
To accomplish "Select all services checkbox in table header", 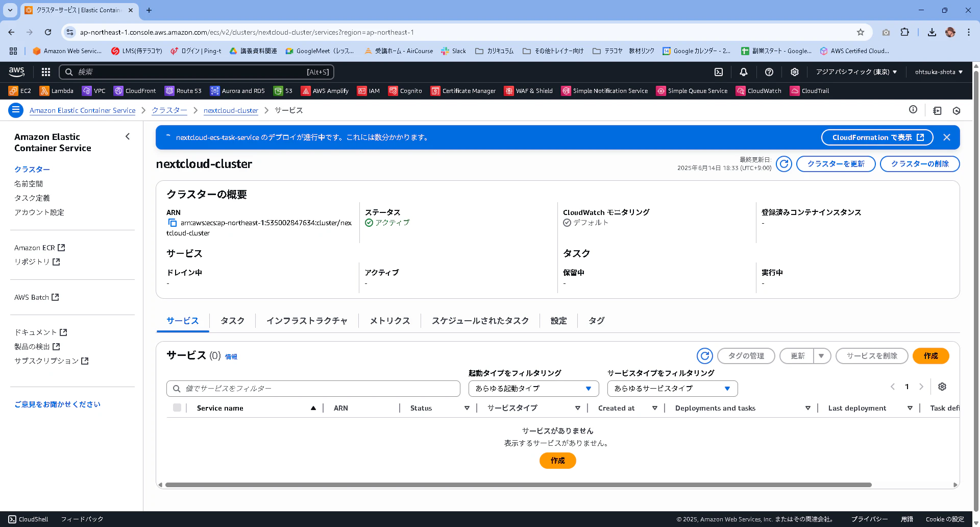I will point(177,408).
